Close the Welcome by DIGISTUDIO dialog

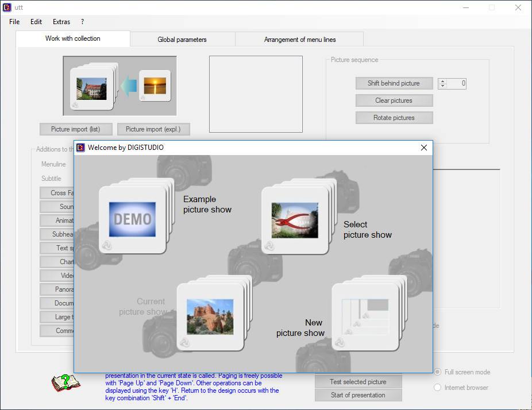pos(424,148)
